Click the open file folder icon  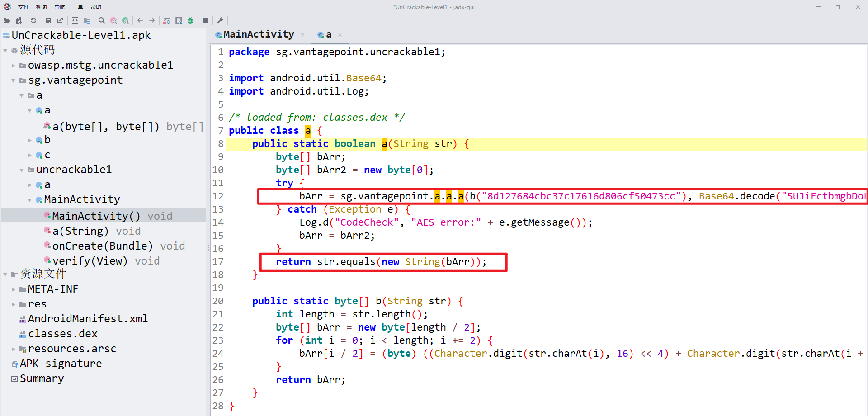click(x=7, y=20)
